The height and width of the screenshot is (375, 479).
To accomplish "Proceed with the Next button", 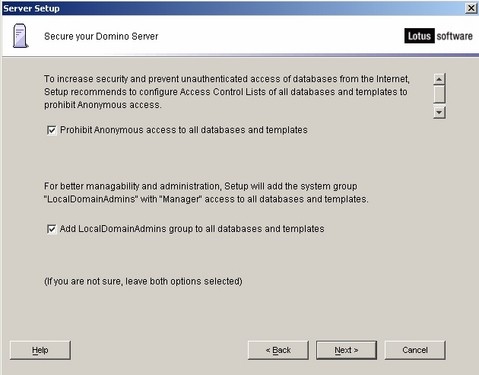I will pyautogui.click(x=346, y=350).
